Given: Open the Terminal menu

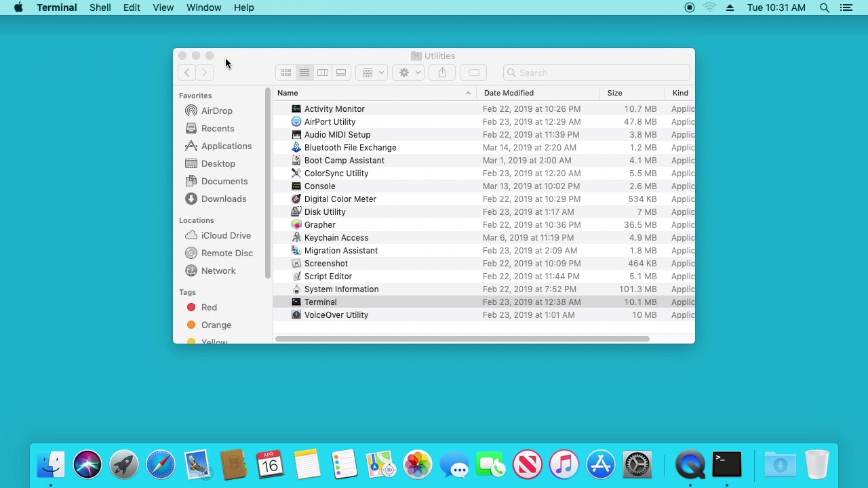Looking at the screenshot, I should click(57, 7).
